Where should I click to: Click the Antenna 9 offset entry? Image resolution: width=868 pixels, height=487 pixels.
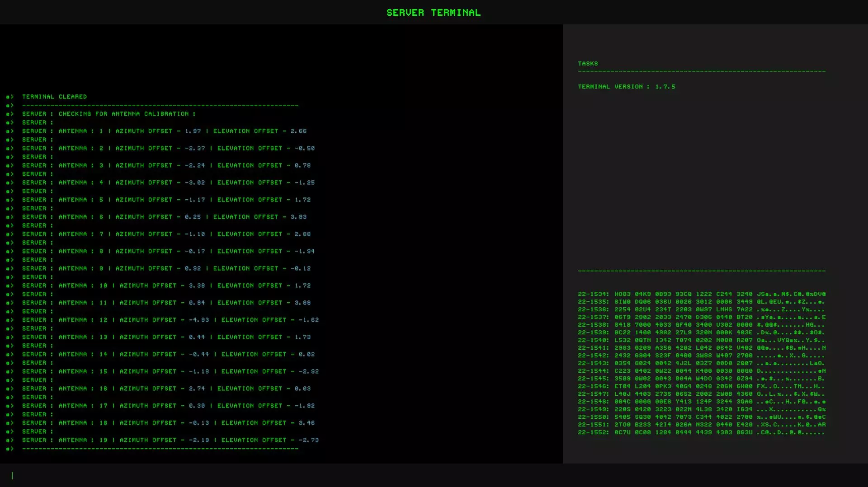coord(166,268)
